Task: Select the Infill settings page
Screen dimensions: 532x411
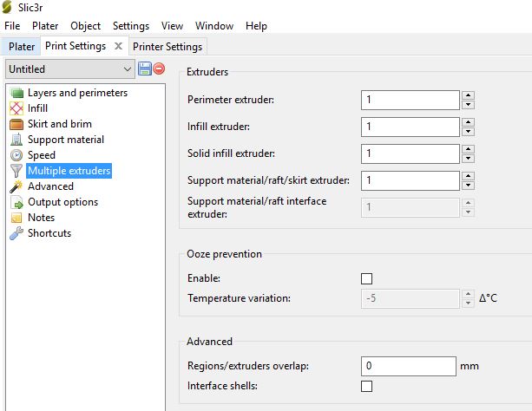Action: click(x=37, y=108)
